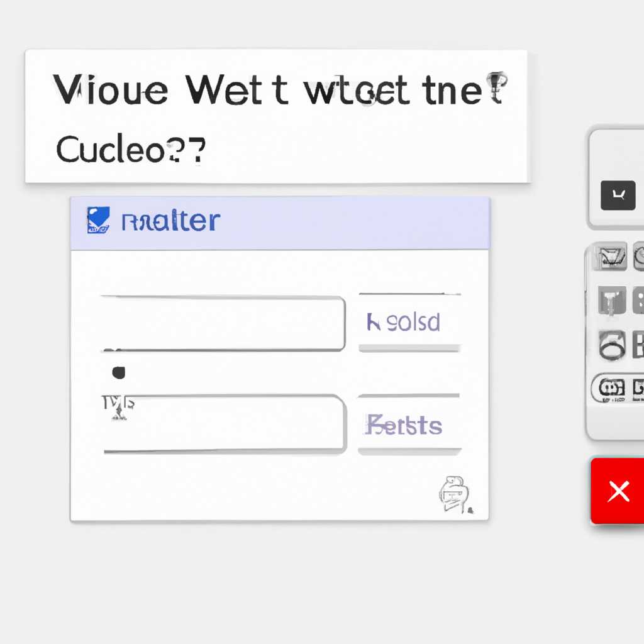The width and height of the screenshot is (644, 644).
Task: Select the envelope-shaped tool icon
Action: pos(610,257)
